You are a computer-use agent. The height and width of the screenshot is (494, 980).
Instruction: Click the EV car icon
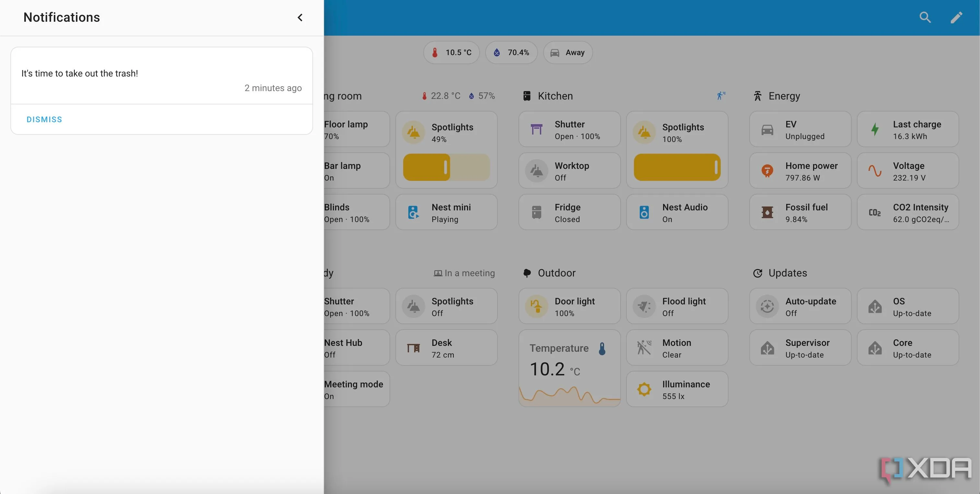(767, 129)
